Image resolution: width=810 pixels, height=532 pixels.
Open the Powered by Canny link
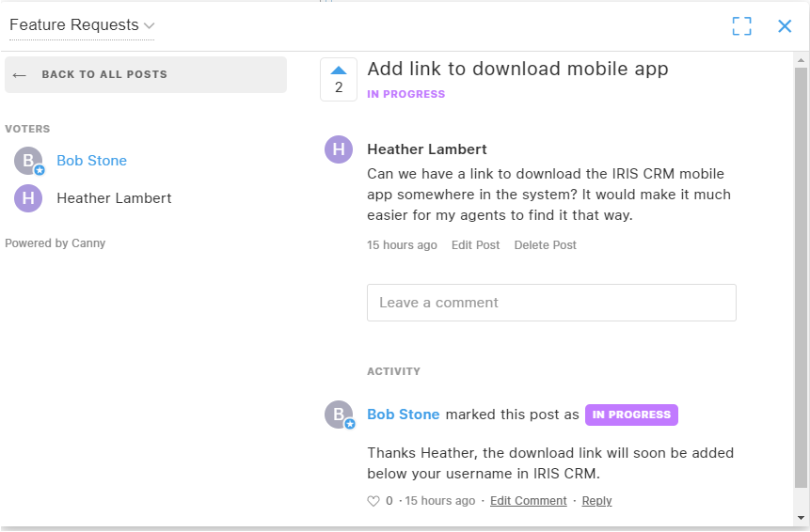55,243
